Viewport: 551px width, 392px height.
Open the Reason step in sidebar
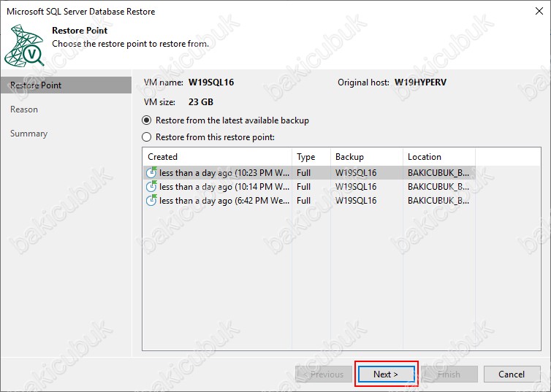[24, 109]
